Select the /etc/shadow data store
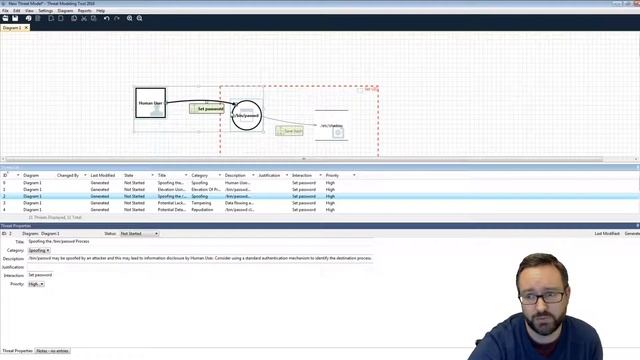The image size is (640, 360). point(331,125)
